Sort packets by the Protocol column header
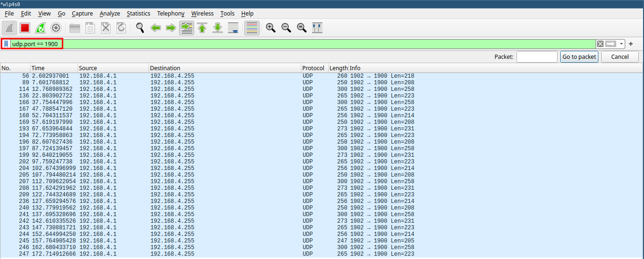The image size is (644, 259). [313, 68]
